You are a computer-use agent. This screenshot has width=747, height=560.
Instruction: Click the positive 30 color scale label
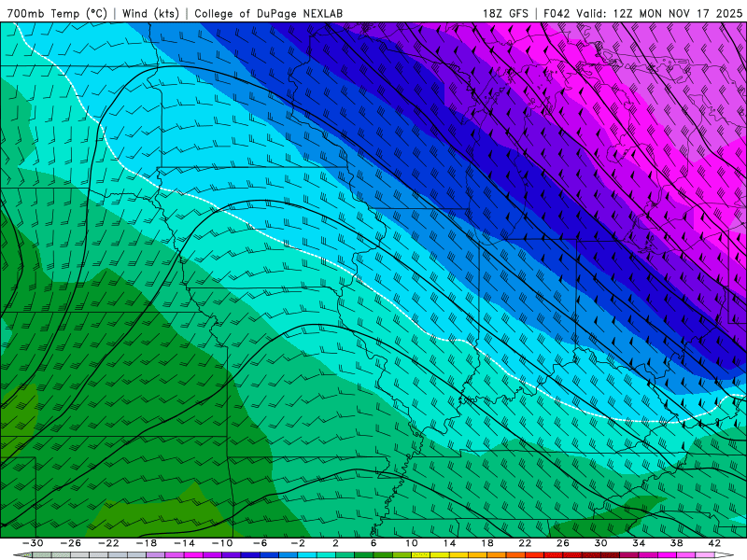pos(600,543)
